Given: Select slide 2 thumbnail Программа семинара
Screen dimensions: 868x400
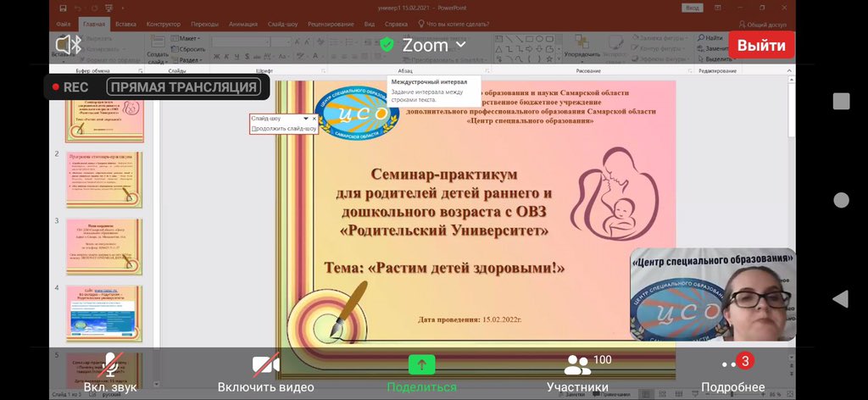Looking at the screenshot, I should (104, 180).
